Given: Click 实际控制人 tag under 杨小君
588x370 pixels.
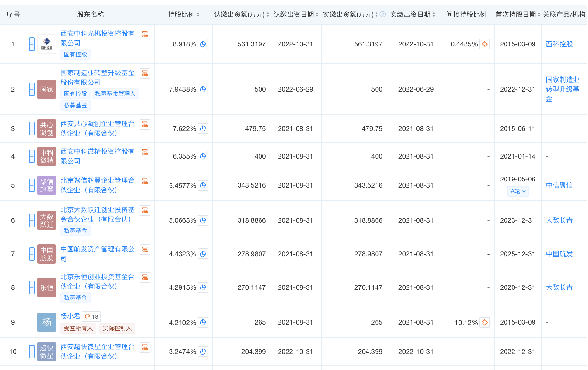Looking at the screenshot, I should point(117,328).
